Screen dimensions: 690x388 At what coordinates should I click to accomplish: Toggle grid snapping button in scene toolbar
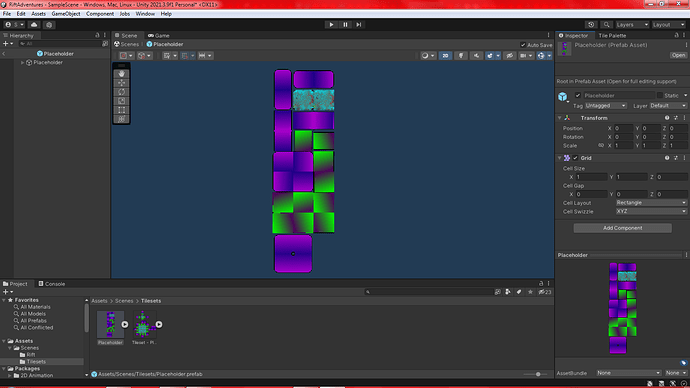point(185,55)
